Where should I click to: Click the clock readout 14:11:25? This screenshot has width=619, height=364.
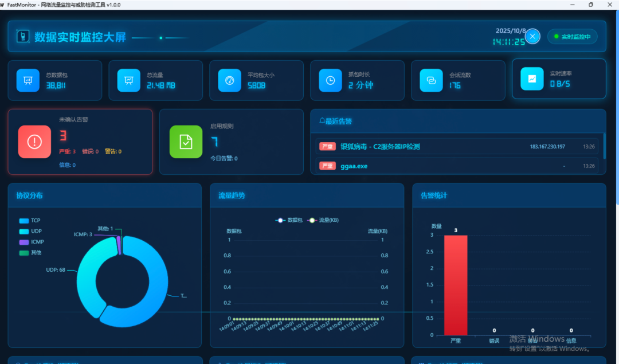pyautogui.click(x=509, y=42)
